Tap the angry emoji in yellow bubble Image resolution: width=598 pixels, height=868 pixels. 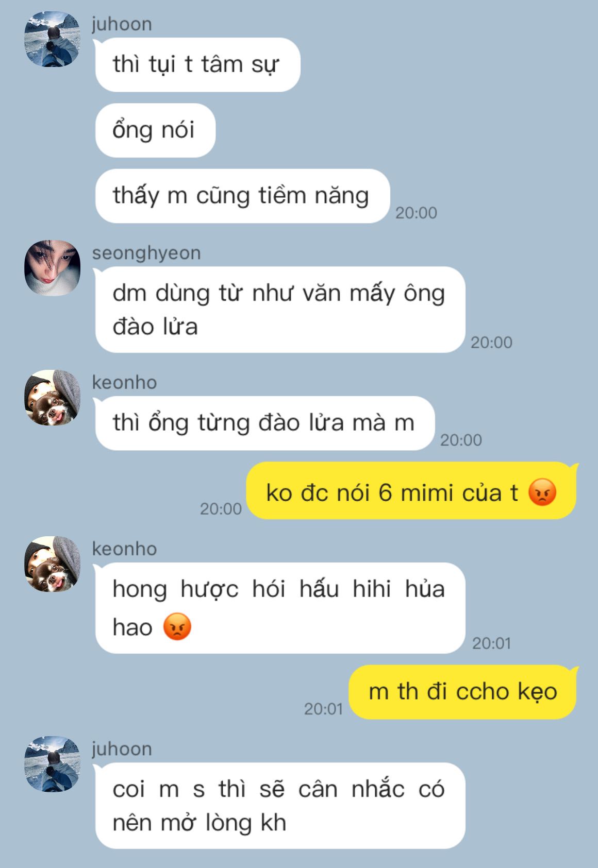[x=542, y=492]
